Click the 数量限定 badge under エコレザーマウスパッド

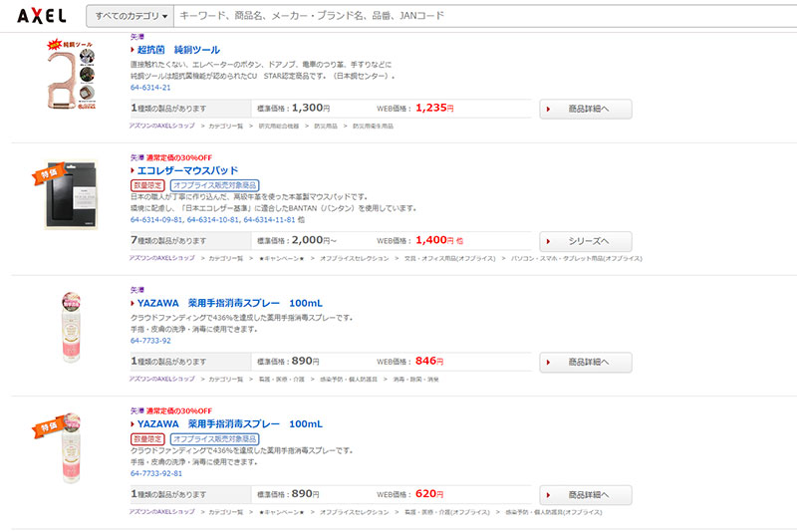click(147, 185)
